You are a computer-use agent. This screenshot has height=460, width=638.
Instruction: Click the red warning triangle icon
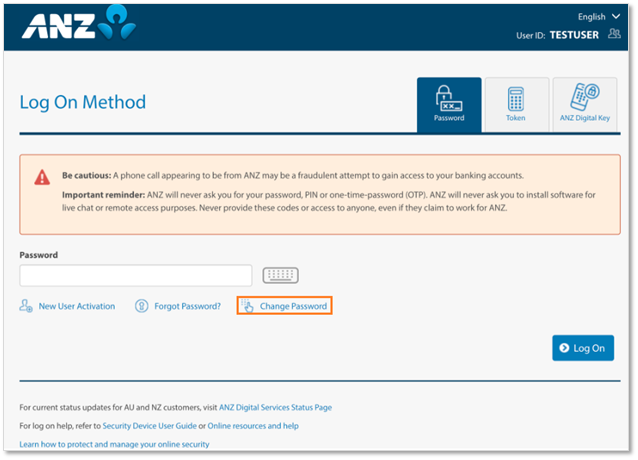coord(42,177)
